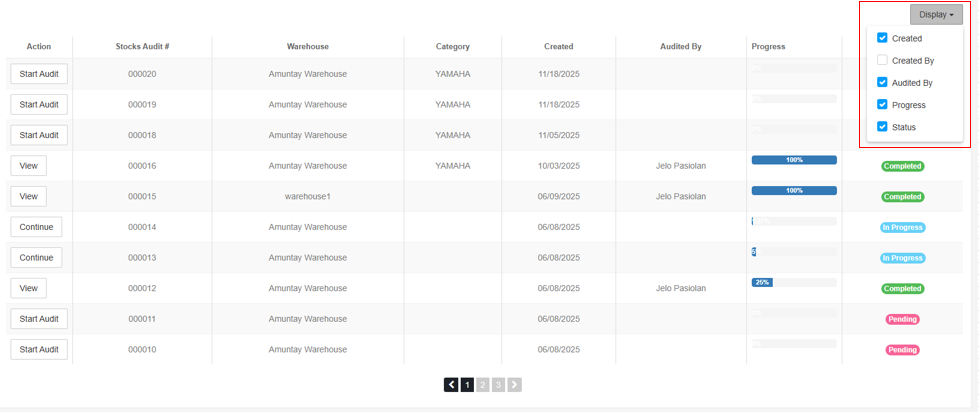This screenshot has width=979, height=412.
Task: Select current page 1 in pagination
Action: 467,384
